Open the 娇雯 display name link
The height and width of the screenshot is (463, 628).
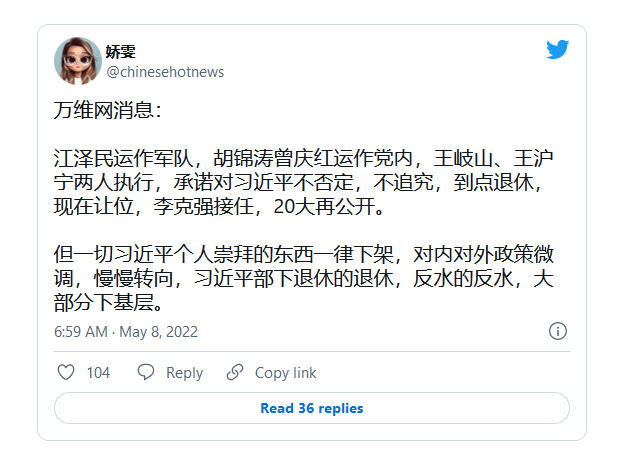[121, 51]
